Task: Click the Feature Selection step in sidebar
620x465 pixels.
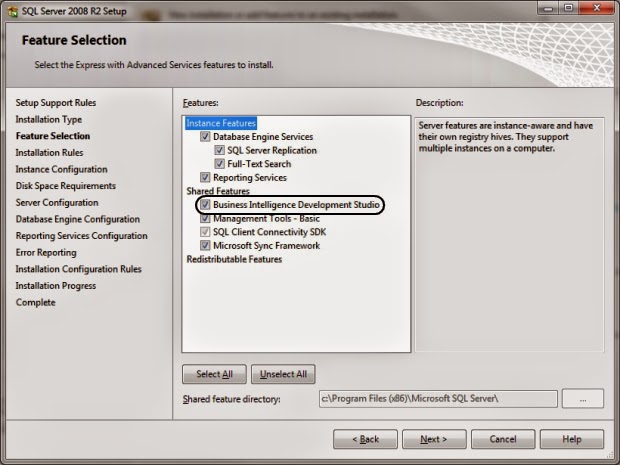Action: [53, 136]
